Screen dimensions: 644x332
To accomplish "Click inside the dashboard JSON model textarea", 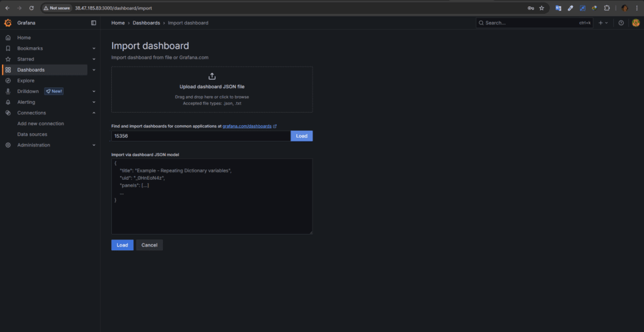I will coord(212,196).
